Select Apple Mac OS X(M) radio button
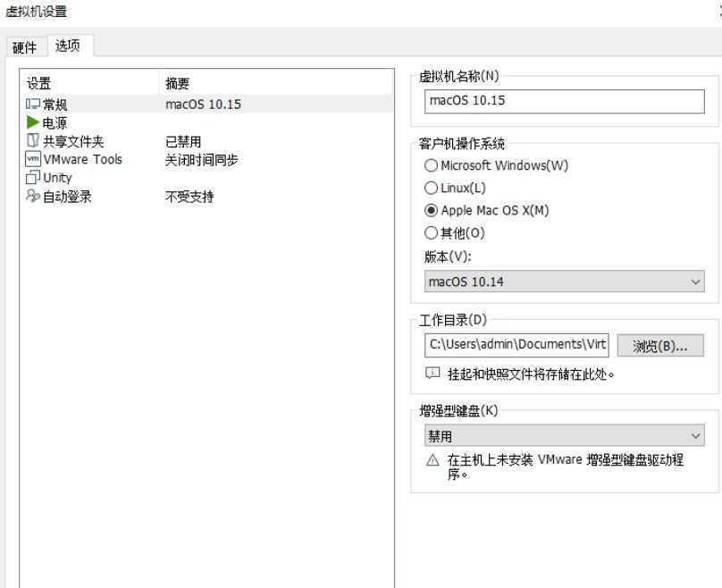This screenshot has height=588, width=722. pos(431,210)
